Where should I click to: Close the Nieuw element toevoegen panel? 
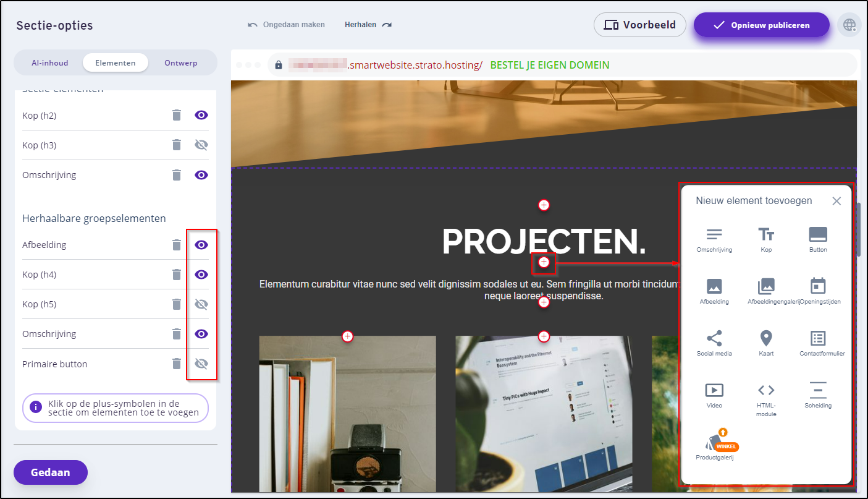tap(836, 201)
